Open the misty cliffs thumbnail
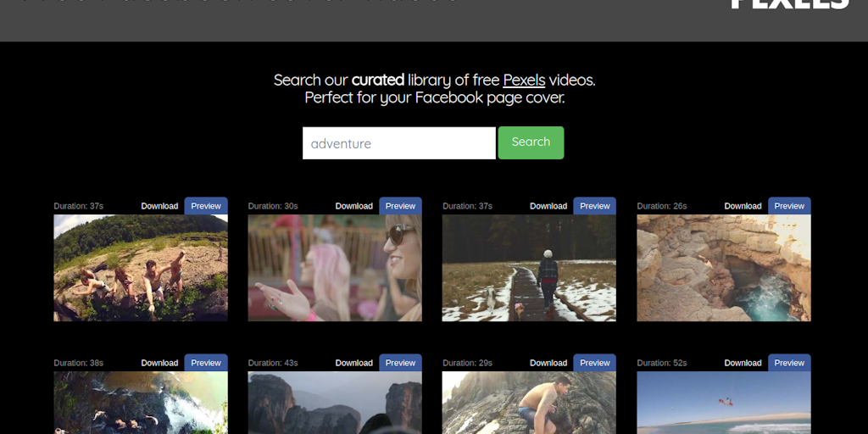868x434 pixels. [x=335, y=403]
